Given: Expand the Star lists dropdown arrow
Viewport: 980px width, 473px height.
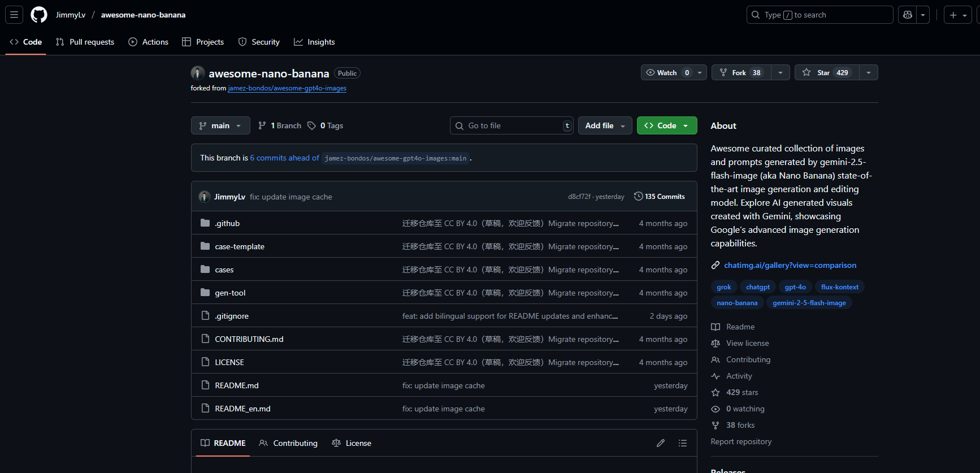Looking at the screenshot, I should pos(869,72).
